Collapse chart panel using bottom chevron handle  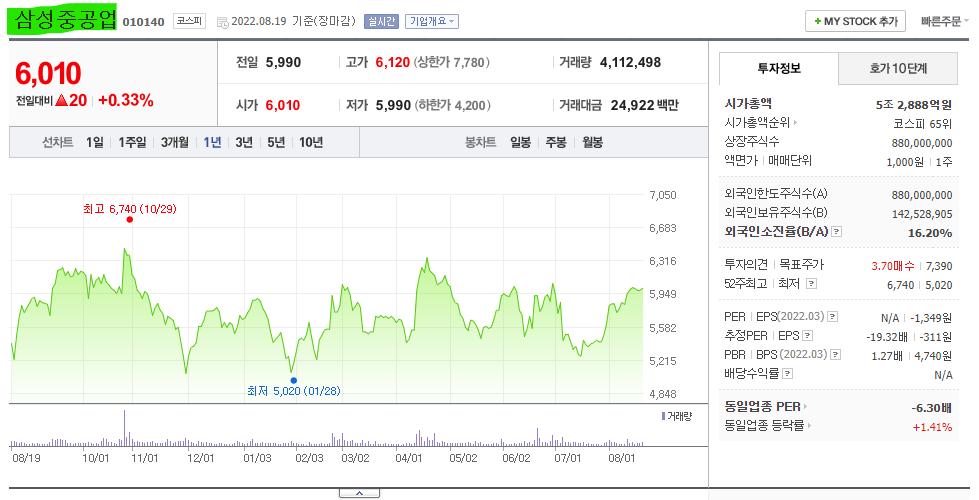pyautogui.click(x=359, y=493)
